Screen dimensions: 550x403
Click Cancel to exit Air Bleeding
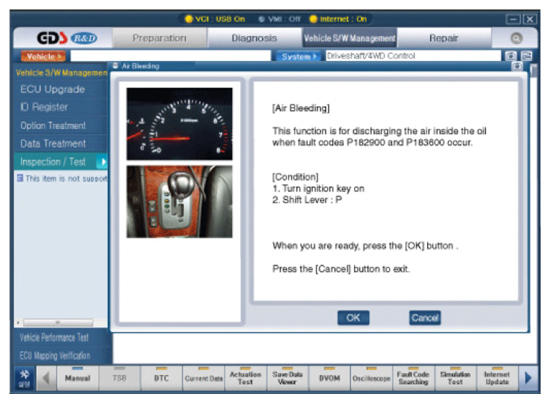point(425,318)
